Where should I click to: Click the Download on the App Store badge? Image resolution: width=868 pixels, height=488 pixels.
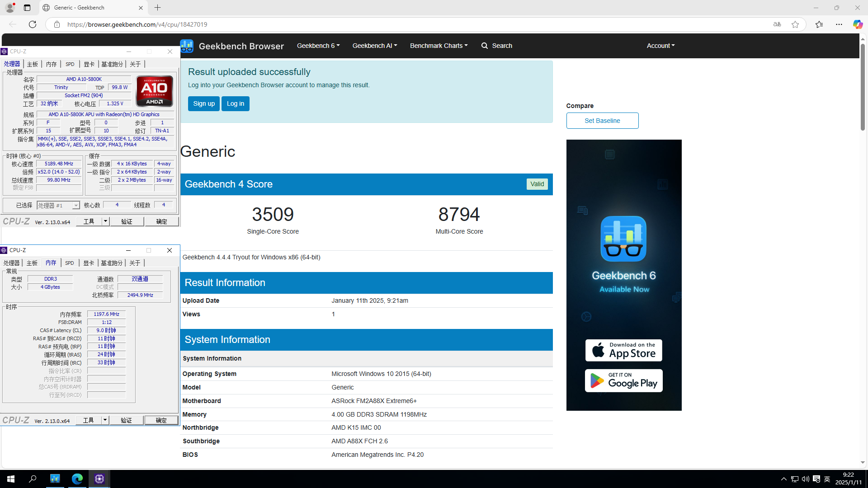click(x=623, y=350)
